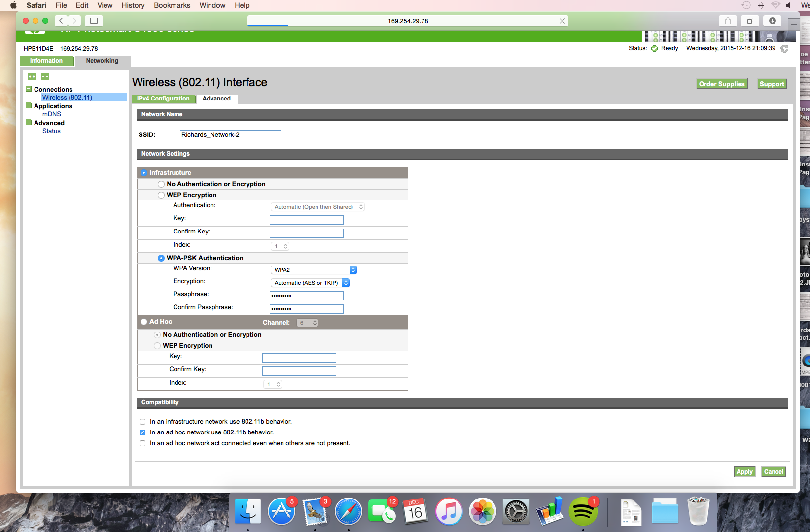Click the Cancel button
Image resolution: width=810 pixels, height=532 pixels.
tap(774, 472)
